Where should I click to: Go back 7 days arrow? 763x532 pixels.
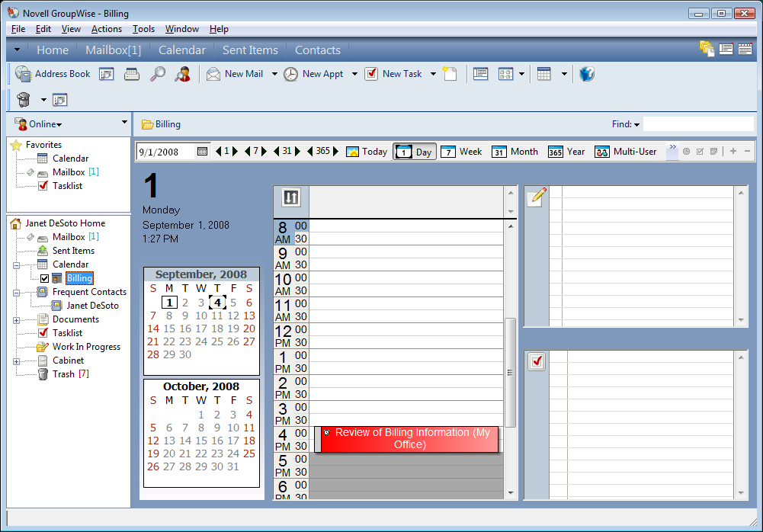(x=247, y=152)
